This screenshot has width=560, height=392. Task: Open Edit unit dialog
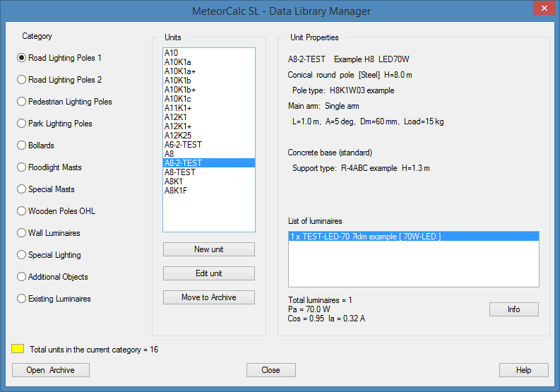[209, 273]
